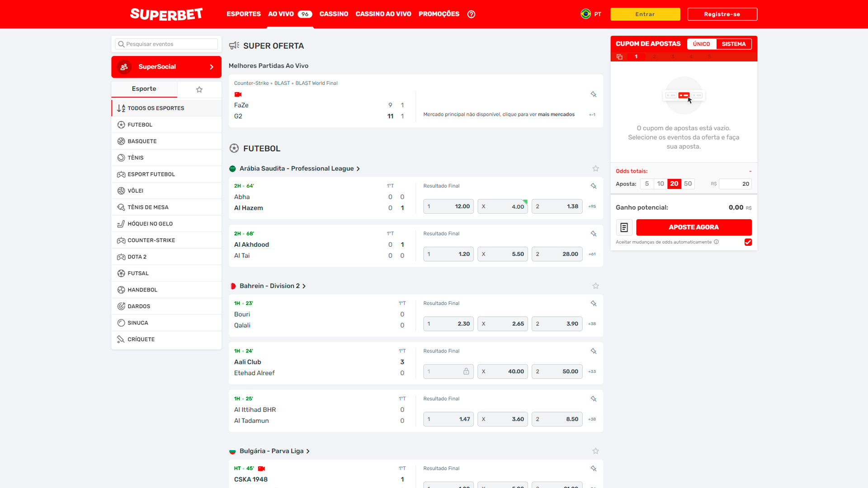Switch to the Esporte sidebar tab

(144, 89)
